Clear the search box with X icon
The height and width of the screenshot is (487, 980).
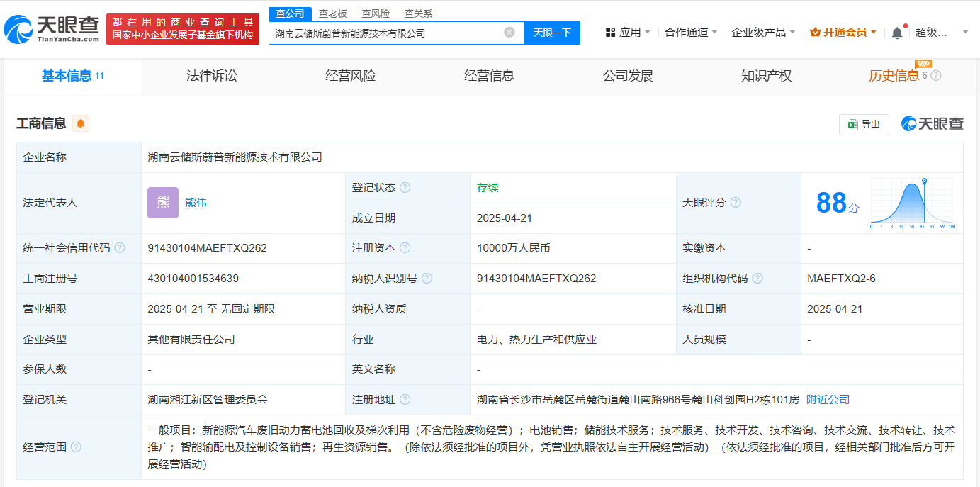(509, 33)
